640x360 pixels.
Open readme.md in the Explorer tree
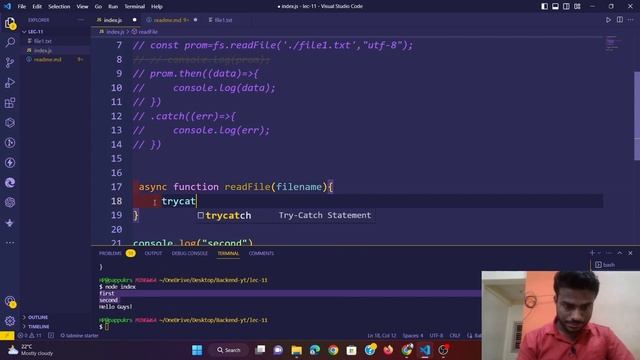click(47, 60)
